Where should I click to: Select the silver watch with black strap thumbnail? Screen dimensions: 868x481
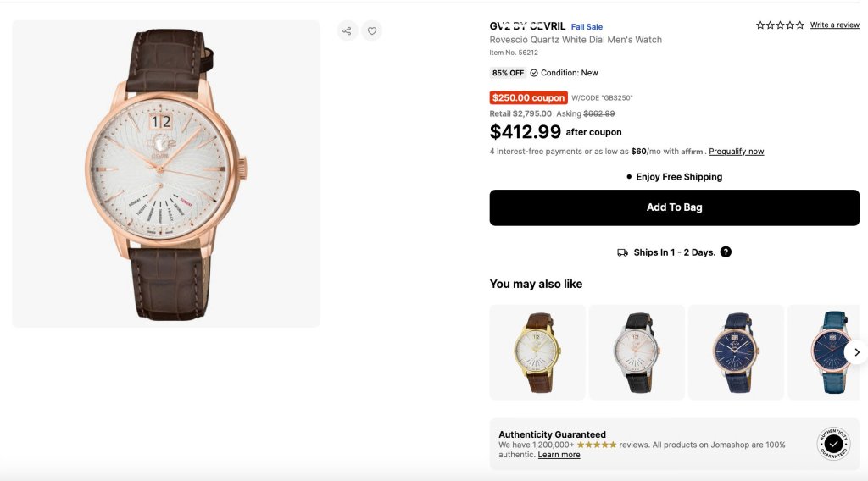coord(637,352)
